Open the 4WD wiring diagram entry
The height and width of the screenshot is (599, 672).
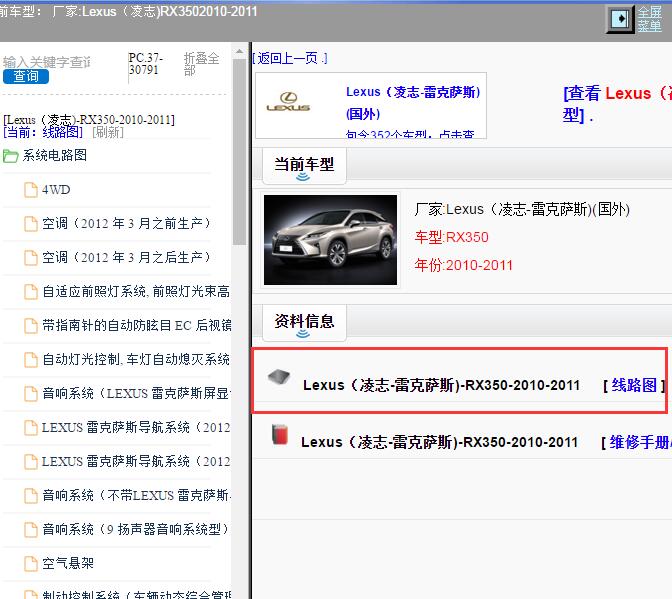[x=56, y=189]
